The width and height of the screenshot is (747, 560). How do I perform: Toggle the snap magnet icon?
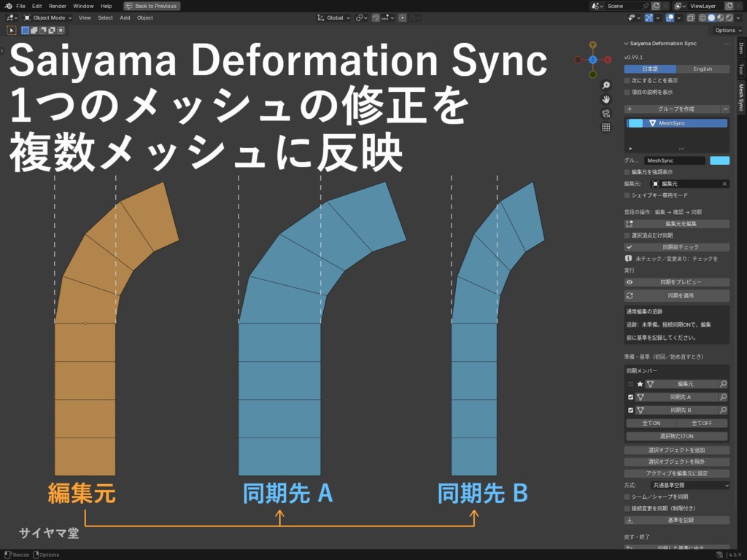coord(376,17)
